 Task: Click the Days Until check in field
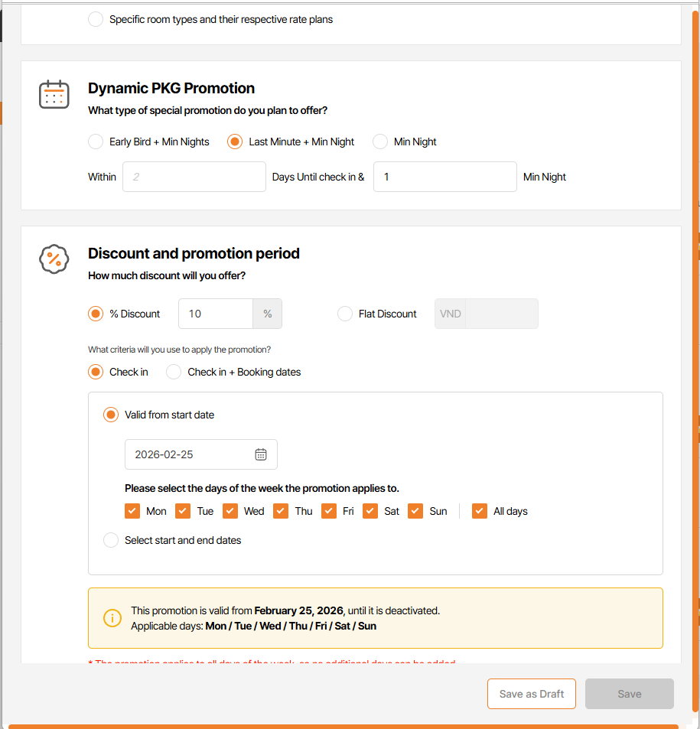tap(194, 177)
